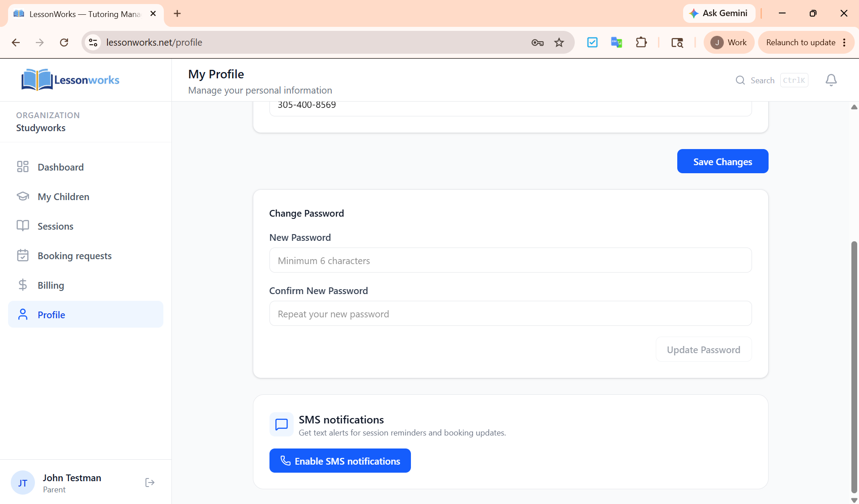Open site information icon in address bar
Viewport: 859px width, 504px height.
pos(93,43)
